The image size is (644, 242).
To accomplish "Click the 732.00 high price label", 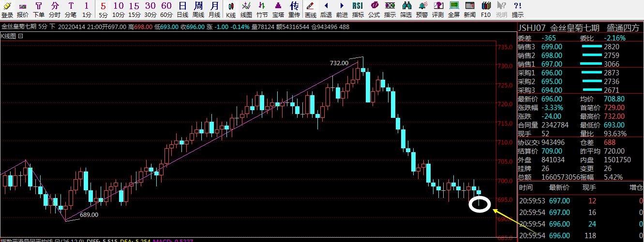I will [339, 63].
